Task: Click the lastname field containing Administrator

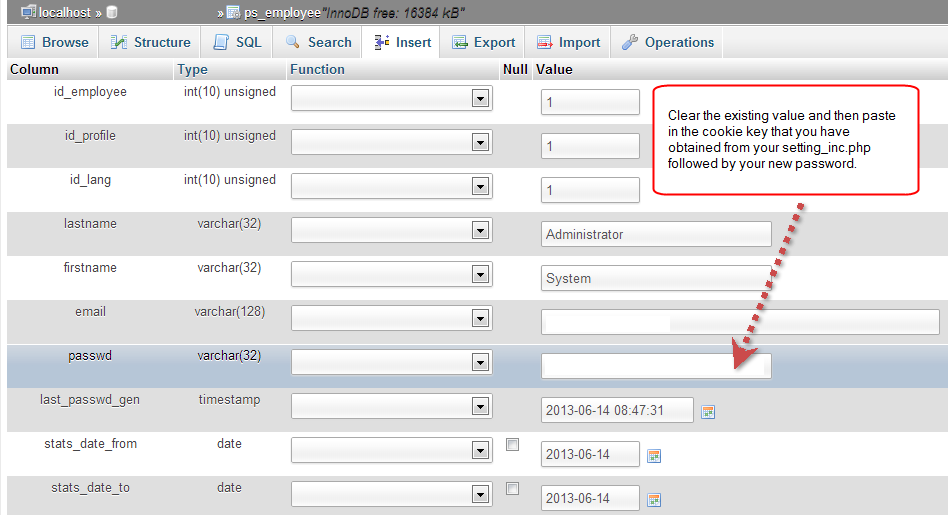Action: [656, 234]
